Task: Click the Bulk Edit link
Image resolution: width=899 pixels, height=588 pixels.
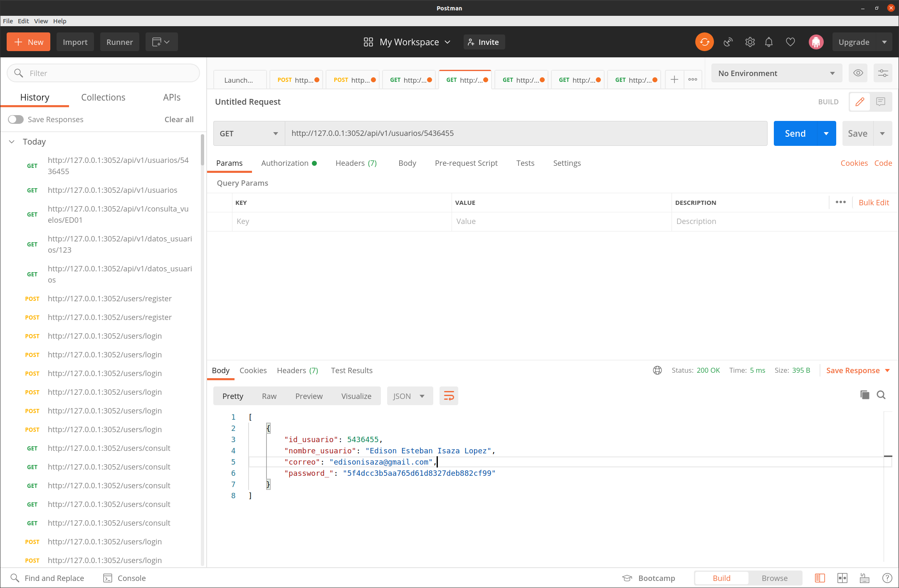Action: [x=874, y=202]
